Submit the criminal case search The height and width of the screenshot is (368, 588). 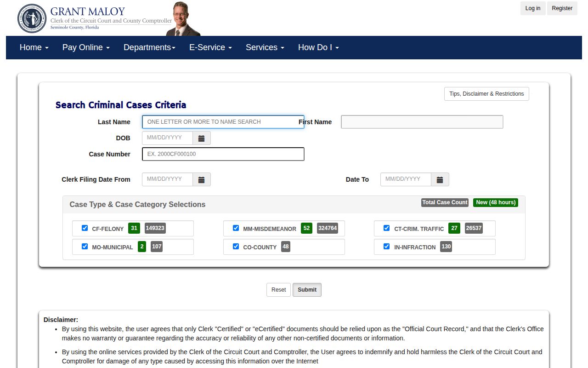(x=307, y=290)
